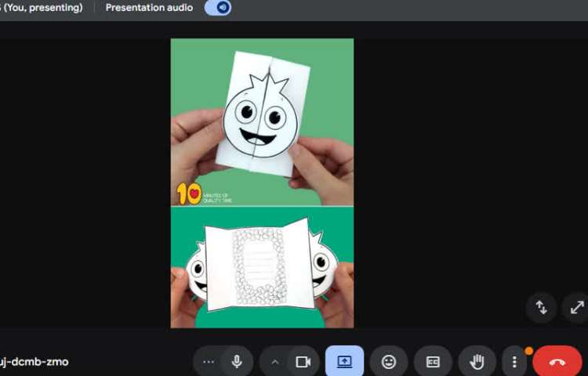Viewport: 588px width, 376px height.
Task: Open the emoji reactions panel
Action: click(389, 362)
